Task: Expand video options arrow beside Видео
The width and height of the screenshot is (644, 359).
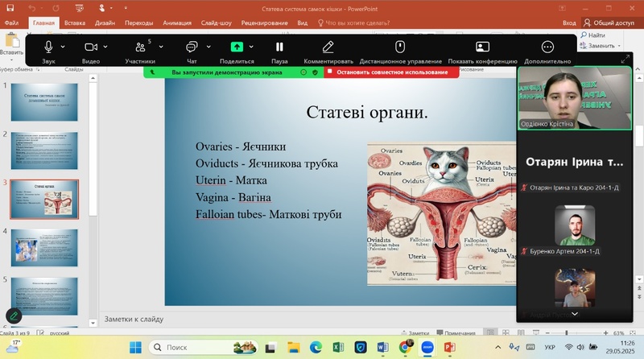Action: (x=107, y=47)
